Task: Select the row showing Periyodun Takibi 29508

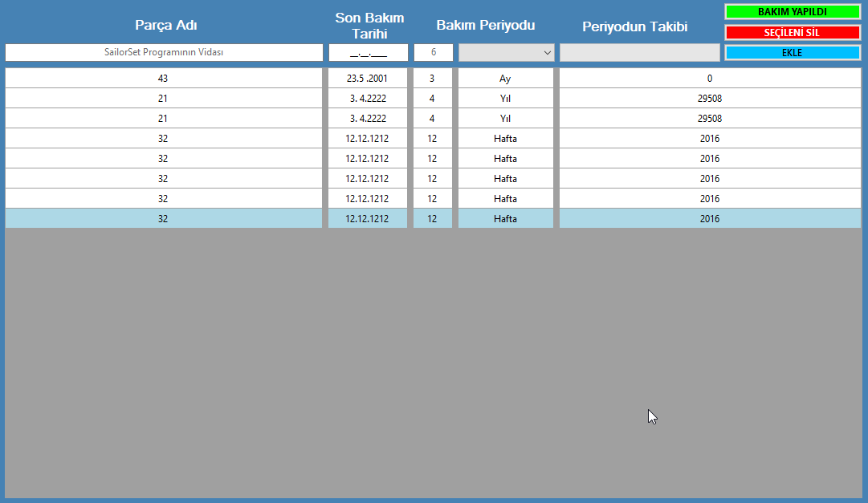Action: [709, 98]
